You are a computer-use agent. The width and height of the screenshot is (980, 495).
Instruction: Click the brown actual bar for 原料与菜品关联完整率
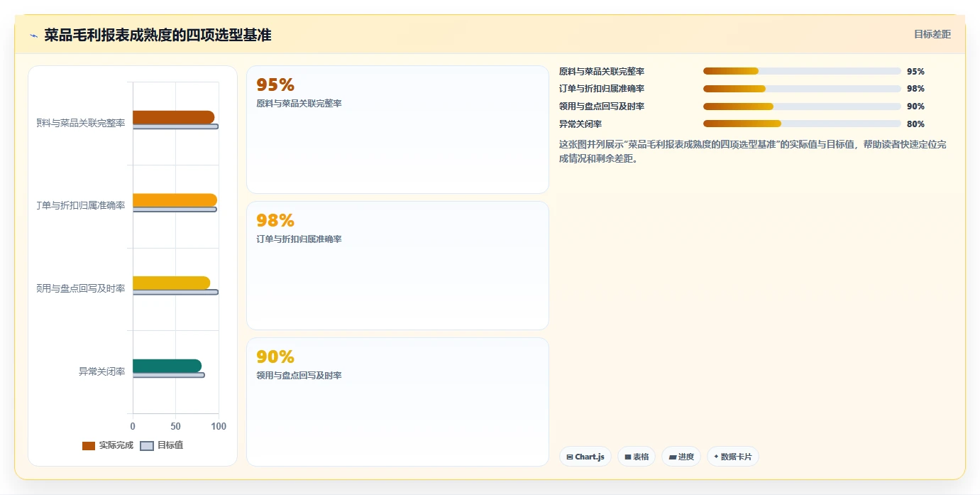pos(173,117)
